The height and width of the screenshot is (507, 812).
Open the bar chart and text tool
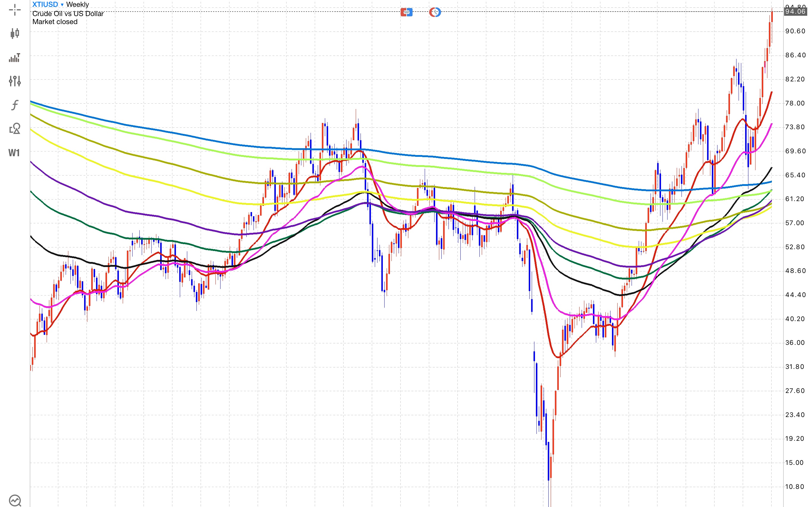[x=15, y=58]
